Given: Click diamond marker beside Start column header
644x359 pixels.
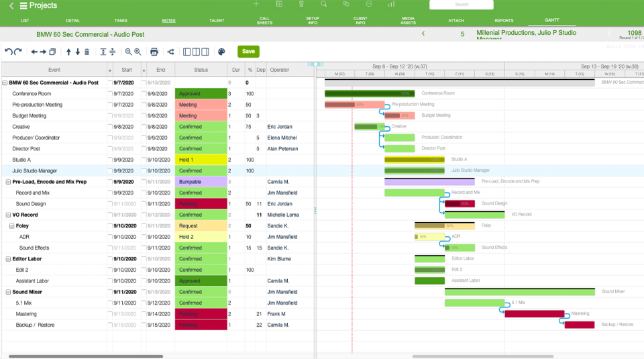Looking at the screenshot, I should click(x=110, y=70).
